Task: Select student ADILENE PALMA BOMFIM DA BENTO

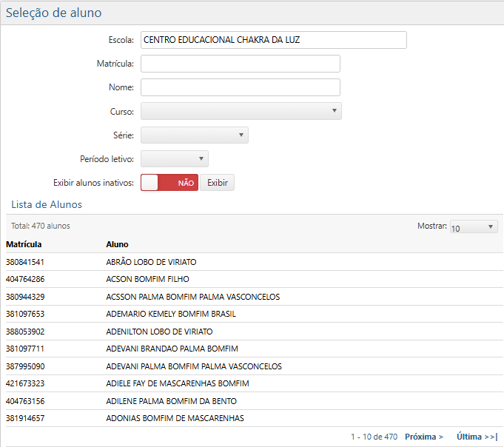Action: point(171,401)
